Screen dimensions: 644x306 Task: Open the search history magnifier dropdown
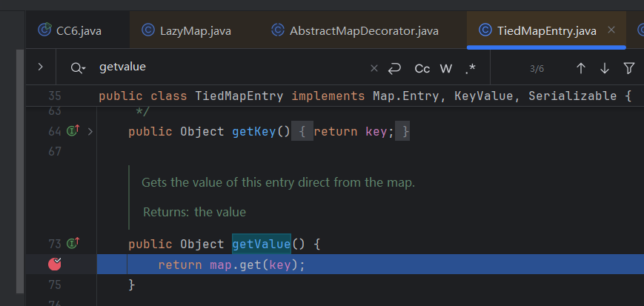[x=78, y=67]
